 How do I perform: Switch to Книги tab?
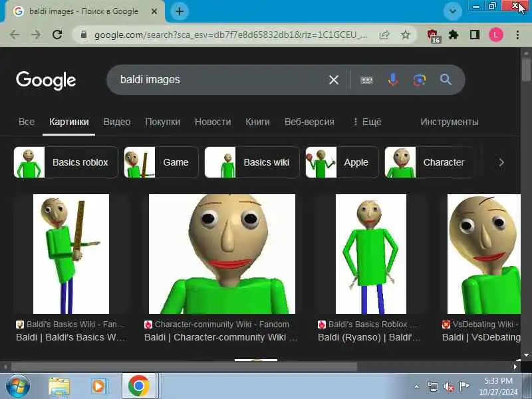(257, 122)
